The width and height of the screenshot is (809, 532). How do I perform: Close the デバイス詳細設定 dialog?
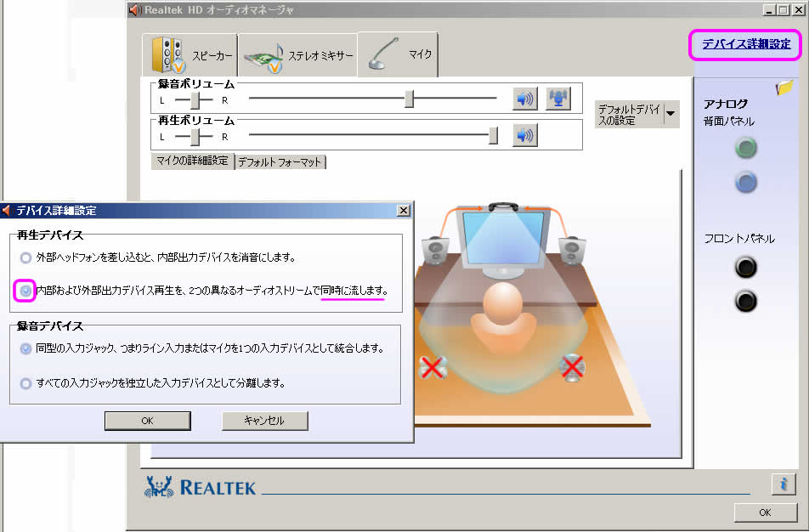(x=404, y=211)
